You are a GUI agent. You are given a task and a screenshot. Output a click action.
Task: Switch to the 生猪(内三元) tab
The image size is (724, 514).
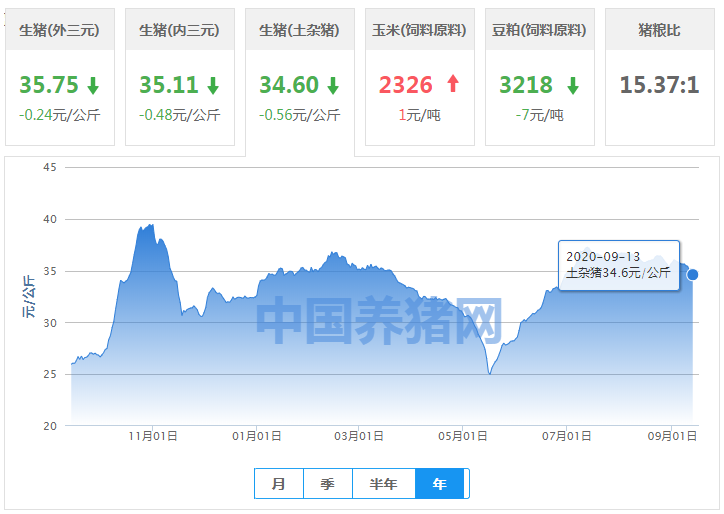(x=180, y=30)
